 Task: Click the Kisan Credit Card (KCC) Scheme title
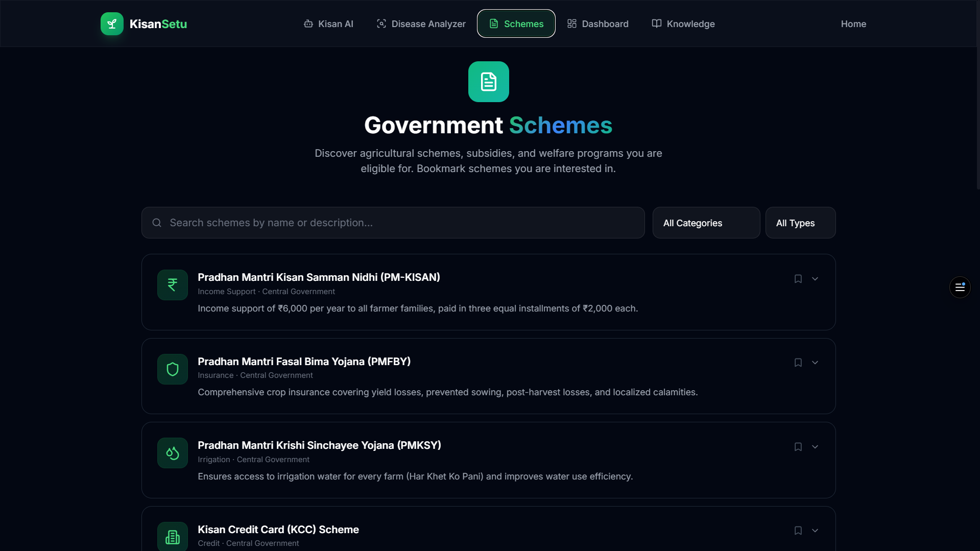pos(278,530)
